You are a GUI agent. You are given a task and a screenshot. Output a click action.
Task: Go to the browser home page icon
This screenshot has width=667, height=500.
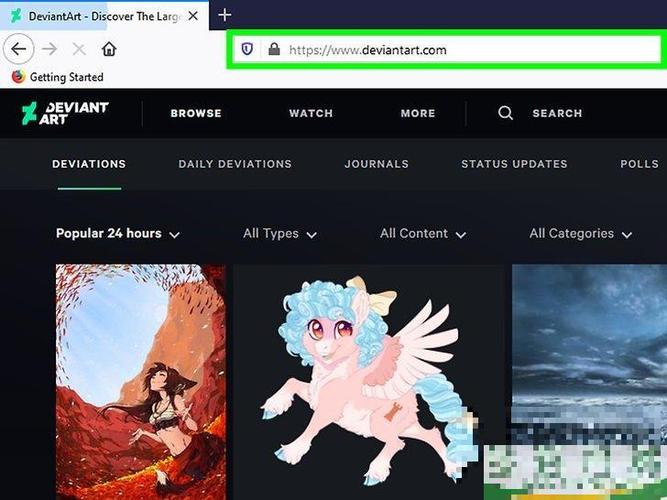[x=109, y=49]
